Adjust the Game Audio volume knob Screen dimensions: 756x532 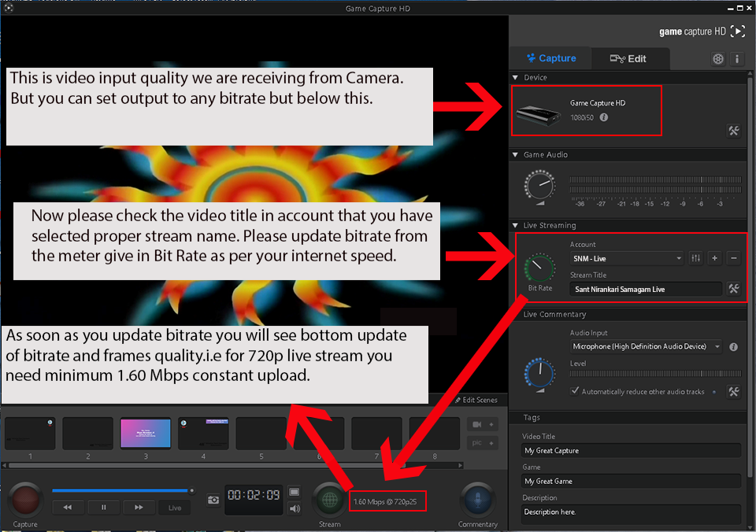540,185
